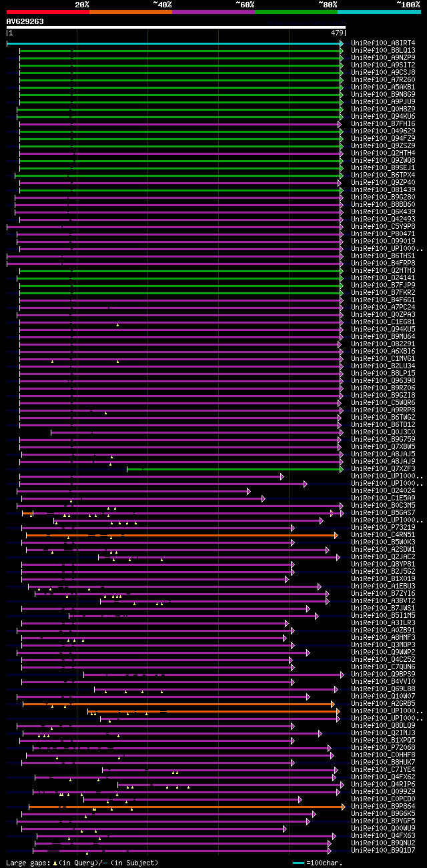Viewport: 427px width, 868px height.
Task: Open hit UniRef100_O24024
Action: pyautogui.click(x=383, y=490)
